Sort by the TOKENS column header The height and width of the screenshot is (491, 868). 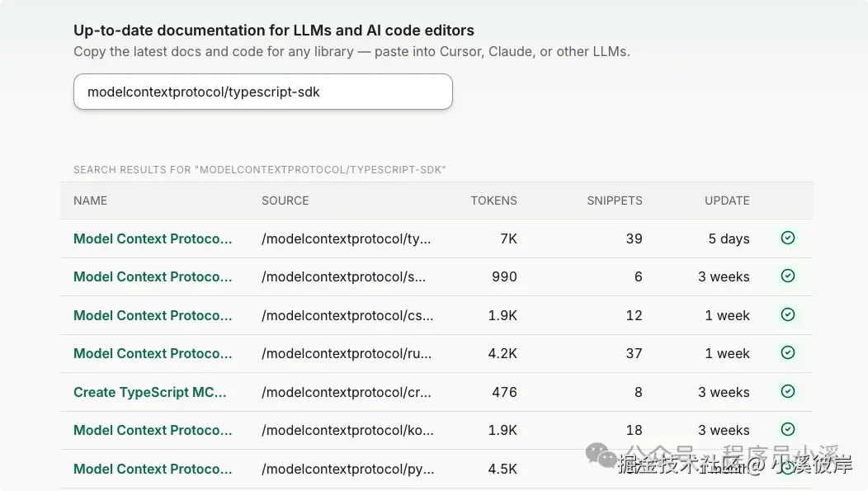click(493, 201)
